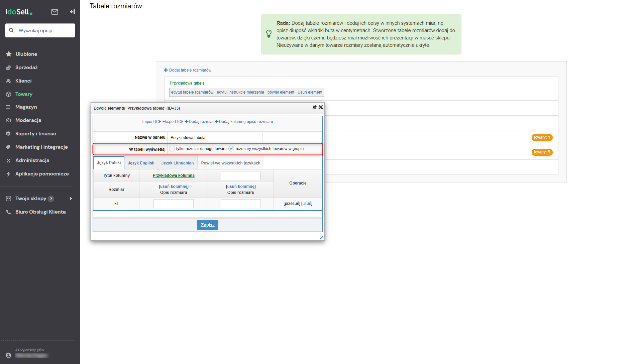
Task: Click the Ulubione star icon
Action: [x=9, y=54]
